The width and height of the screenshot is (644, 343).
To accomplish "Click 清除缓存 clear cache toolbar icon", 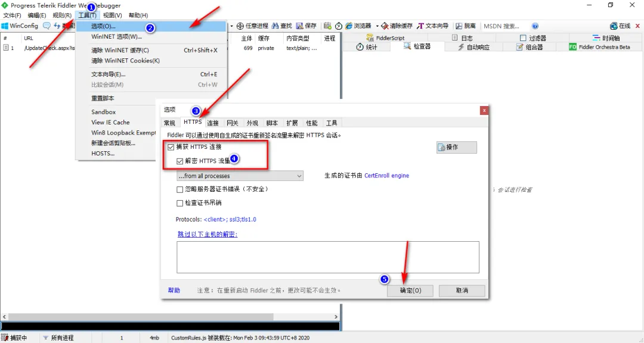I will click(x=397, y=26).
